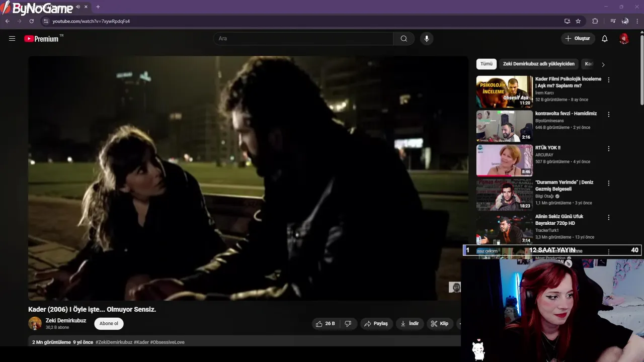Click the main video player
This screenshot has width=644, height=362.
(248, 178)
